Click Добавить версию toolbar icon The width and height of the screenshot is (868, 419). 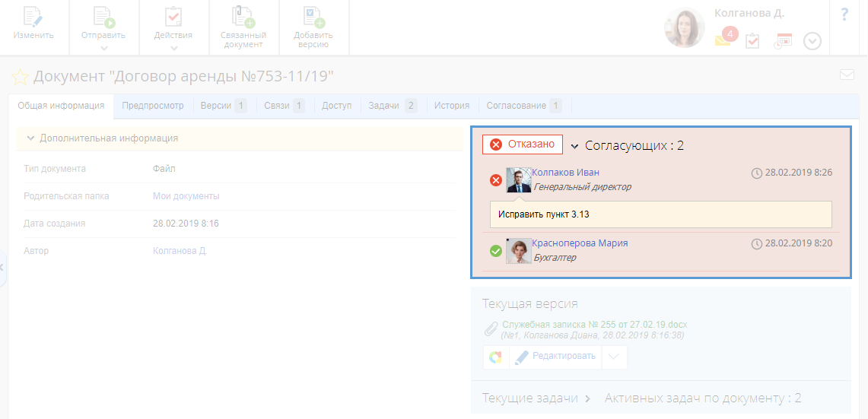[314, 17]
